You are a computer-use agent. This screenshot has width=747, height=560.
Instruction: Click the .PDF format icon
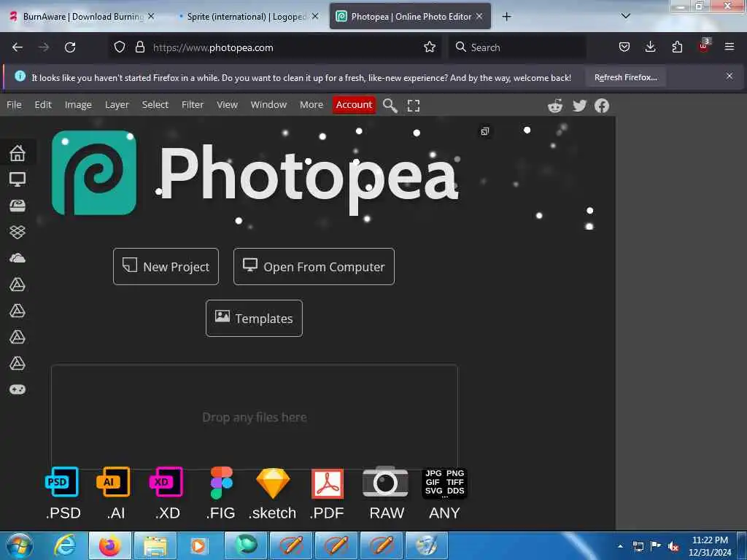click(x=328, y=483)
